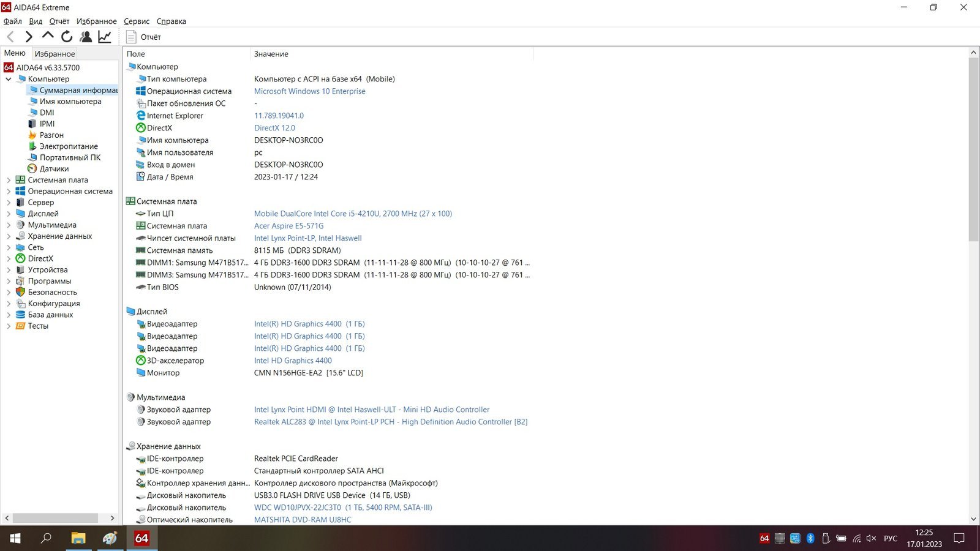This screenshot has width=980, height=551.
Task: Select Имя компьютера tree item
Action: [x=70, y=102]
